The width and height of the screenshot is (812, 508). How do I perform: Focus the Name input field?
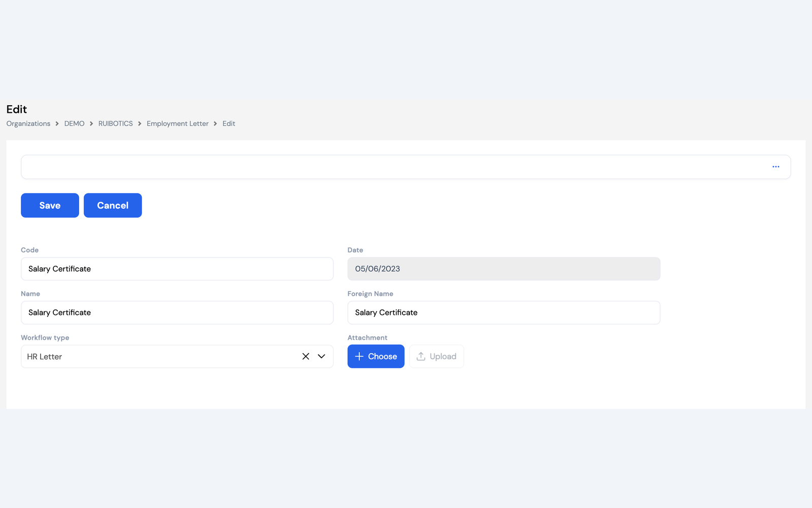(x=177, y=312)
